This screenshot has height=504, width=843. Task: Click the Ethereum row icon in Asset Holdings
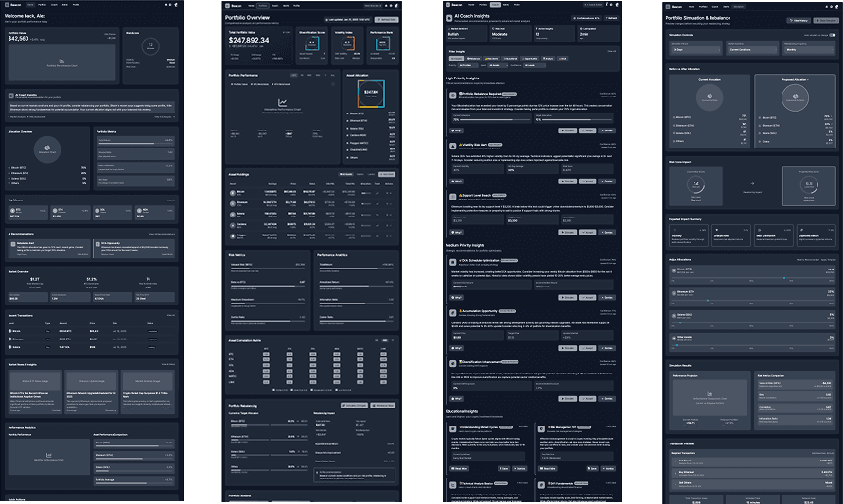(233, 203)
